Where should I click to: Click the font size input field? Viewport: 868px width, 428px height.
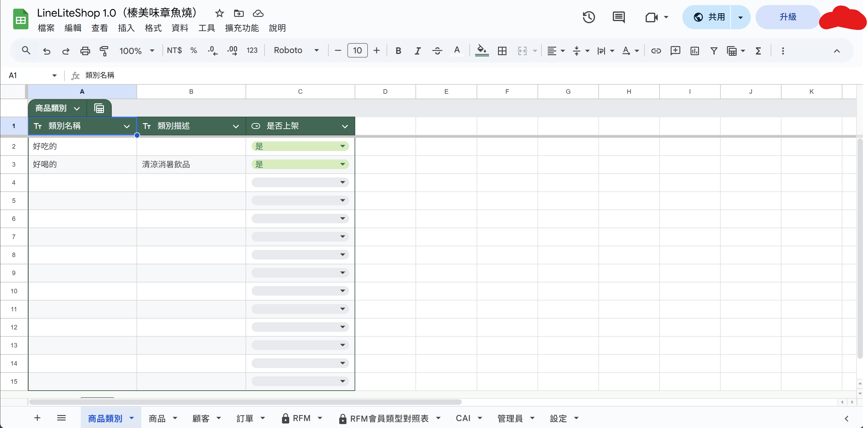pyautogui.click(x=357, y=51)
